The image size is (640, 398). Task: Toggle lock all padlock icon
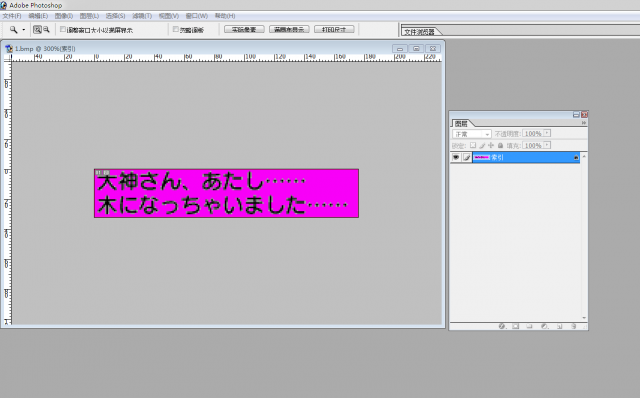click(500, 145)
